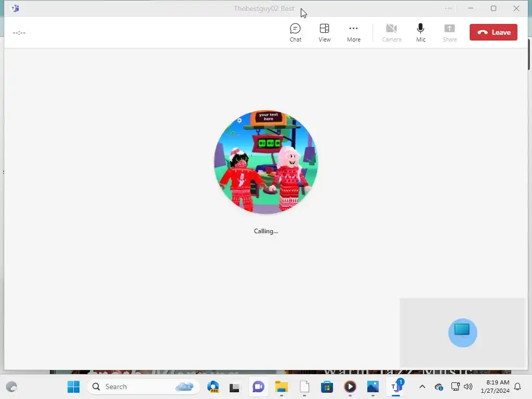
Task: Open the volume speaker tray icon
Action: 468,387
